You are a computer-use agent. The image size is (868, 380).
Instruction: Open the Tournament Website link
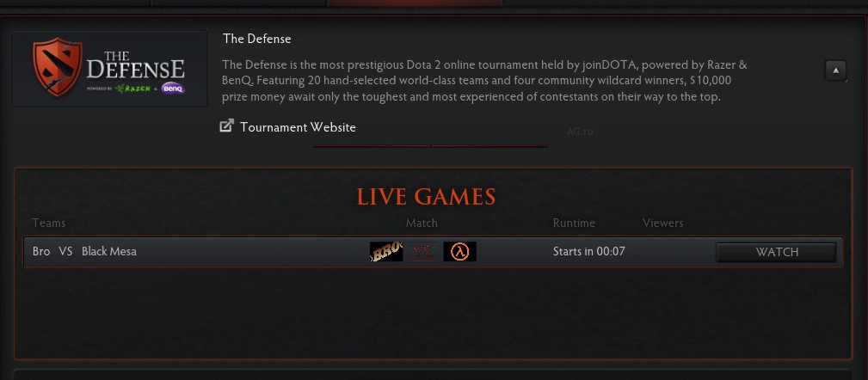pyautogui.click(x=298, y=127)
